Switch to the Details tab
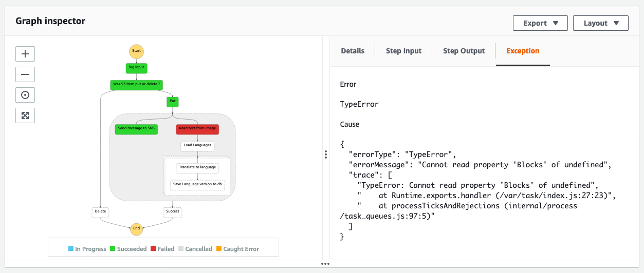 pos(353,51)
